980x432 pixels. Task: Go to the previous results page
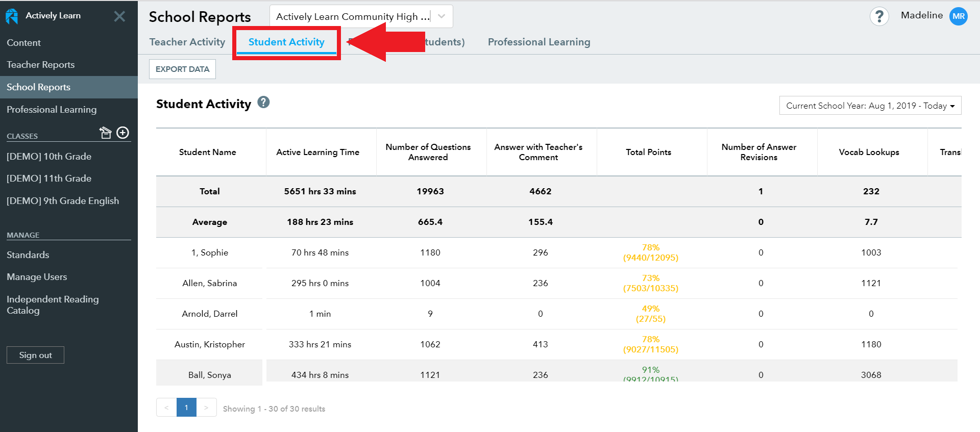(x=166, y=408)
